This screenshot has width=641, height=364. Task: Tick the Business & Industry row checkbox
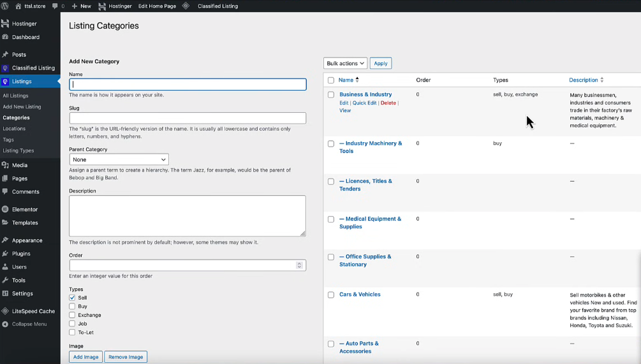(331, 94)
